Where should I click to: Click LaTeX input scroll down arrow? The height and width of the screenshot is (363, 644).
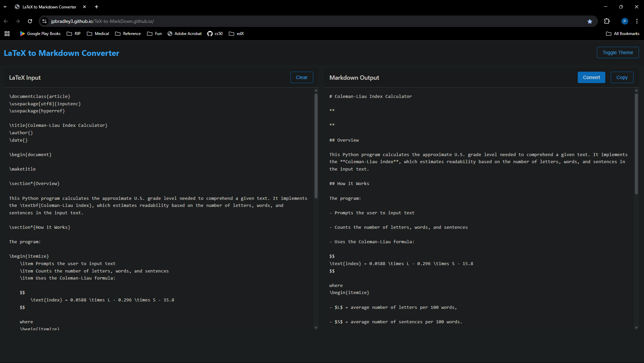316,328
